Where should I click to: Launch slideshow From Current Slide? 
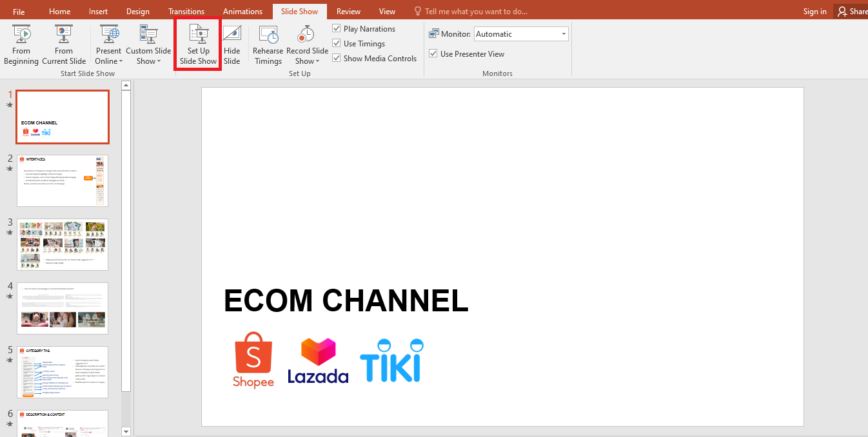coord(63,43)
